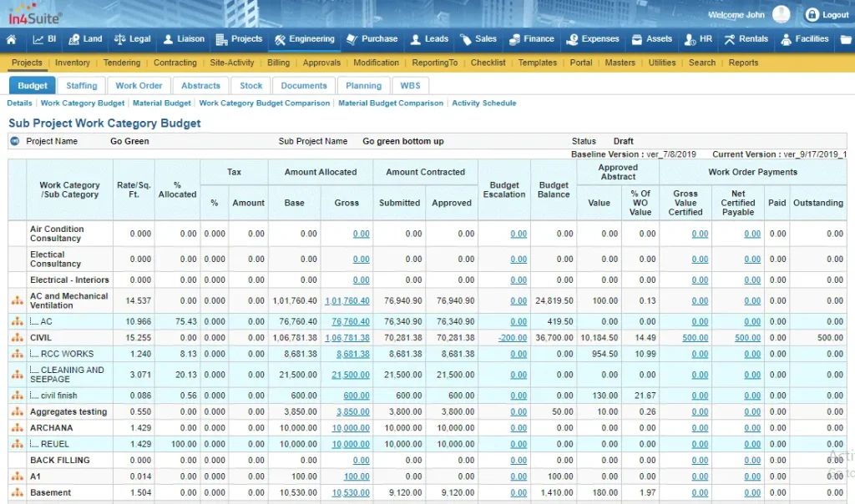855x504 pixels.
Task: Click the user avatar next to Welcome John
Action: (781, 15)
